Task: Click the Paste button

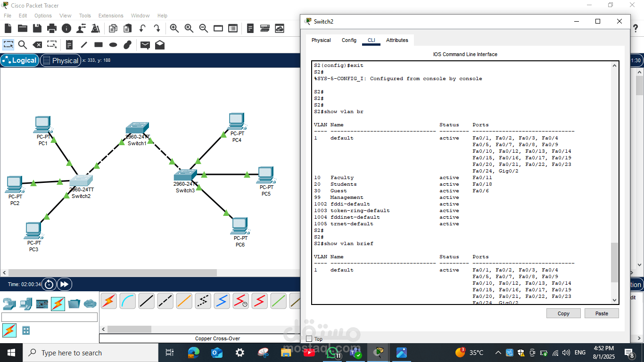Action: click(602, 313)
